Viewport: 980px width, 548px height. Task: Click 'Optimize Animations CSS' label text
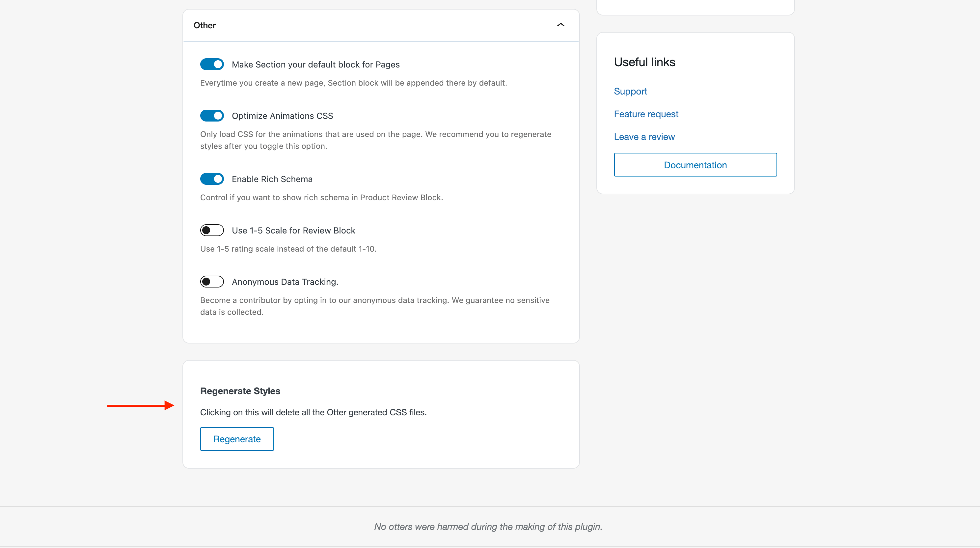282,116
